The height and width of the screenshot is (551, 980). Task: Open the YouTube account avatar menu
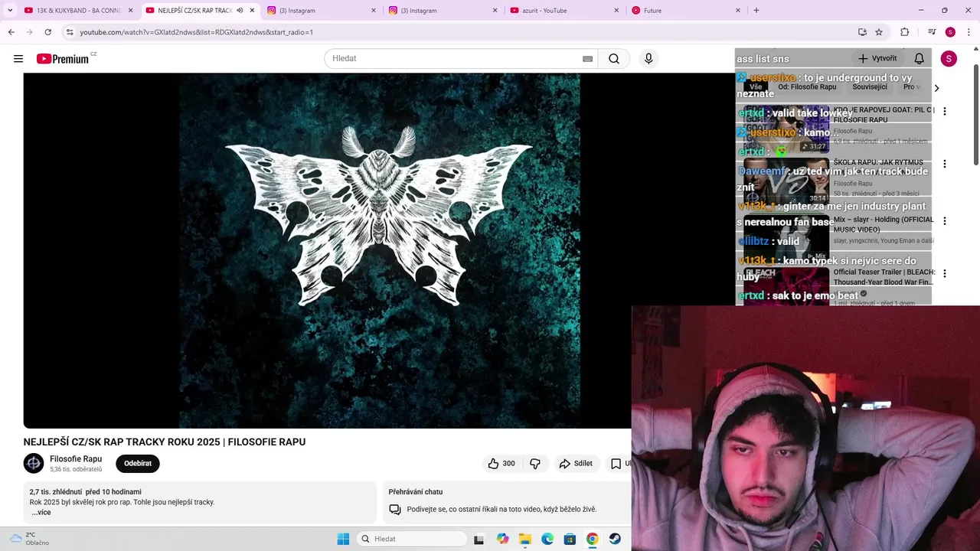tap(949, 59)
